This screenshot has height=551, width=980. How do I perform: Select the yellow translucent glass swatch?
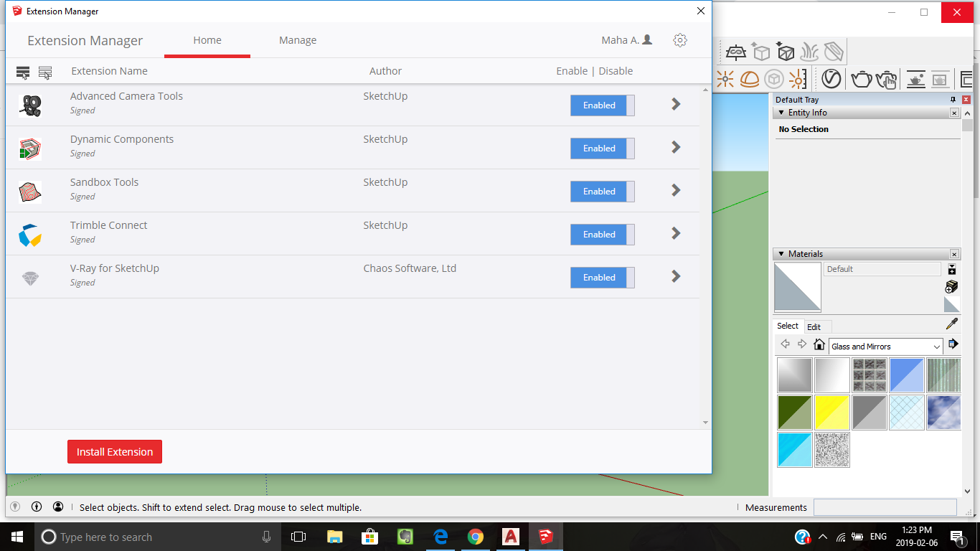pyautogui.click(x=832, y=413)
